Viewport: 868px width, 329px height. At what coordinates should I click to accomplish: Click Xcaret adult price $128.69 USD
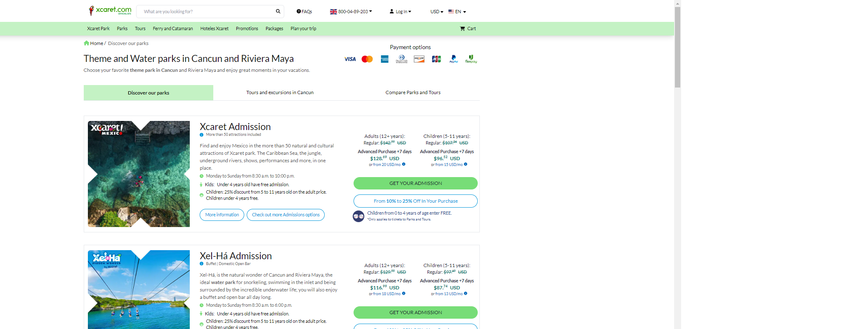(384, 158)
